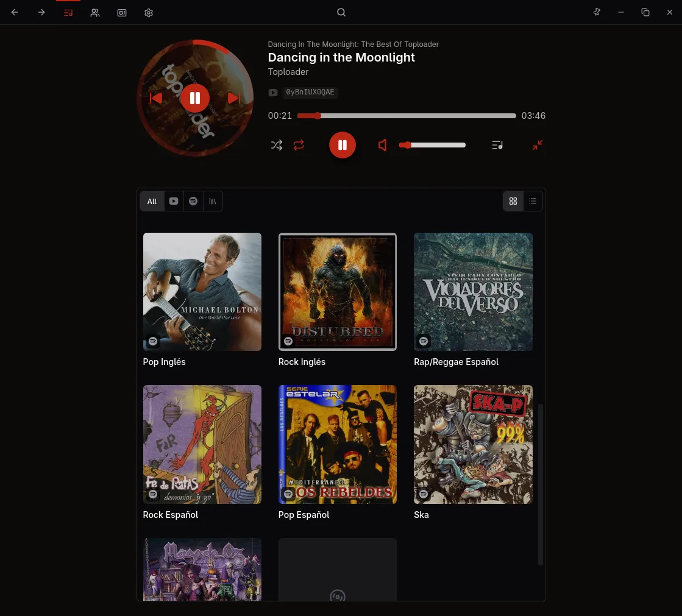Collapse the expanded player view

click(x=537, y=145)
